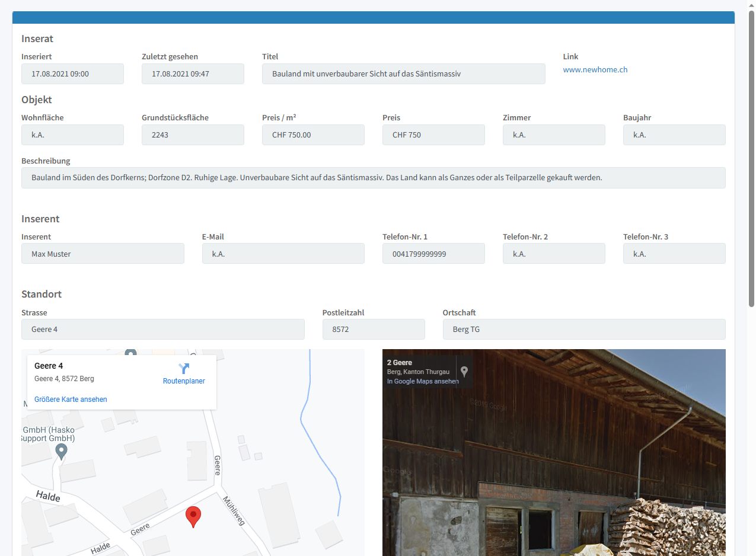This screenshot has width=756, height=556.
Task: Click the Preis / m² field
Action: tap(313, 135)
